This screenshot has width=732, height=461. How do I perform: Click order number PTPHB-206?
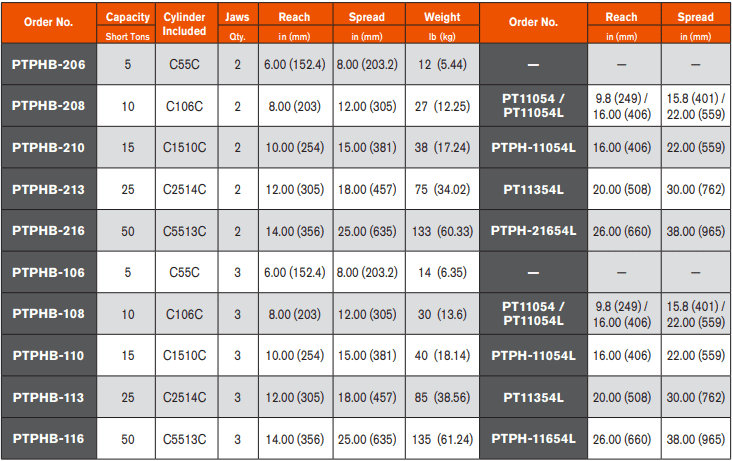click(x=48, y=65)
